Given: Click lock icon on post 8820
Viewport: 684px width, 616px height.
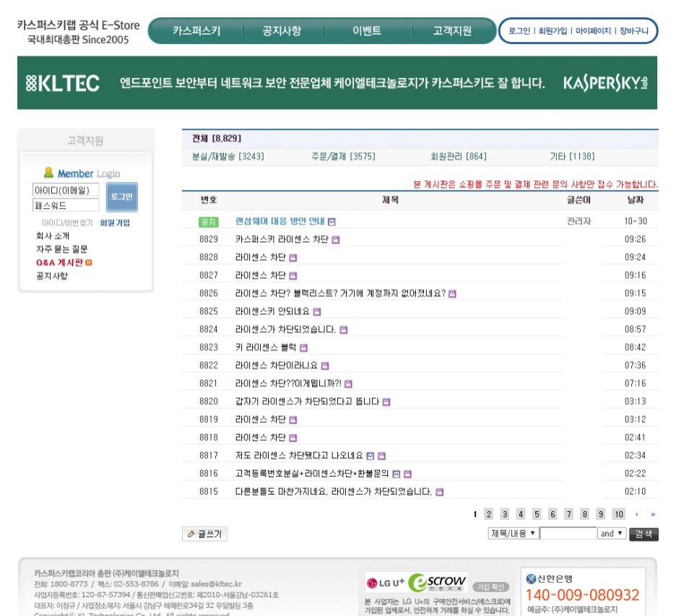Looking at the screenshot, I should coord(386,402).
